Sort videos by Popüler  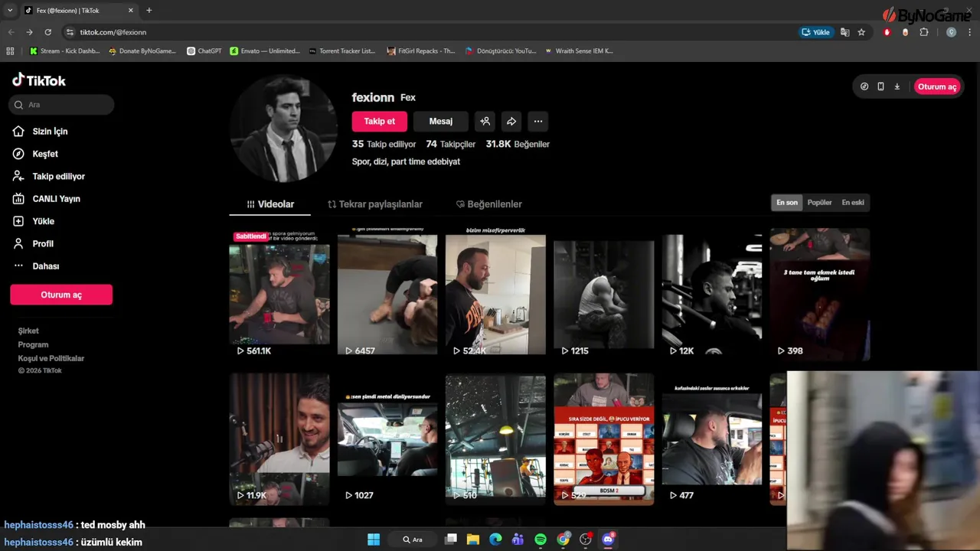(819, 203)
